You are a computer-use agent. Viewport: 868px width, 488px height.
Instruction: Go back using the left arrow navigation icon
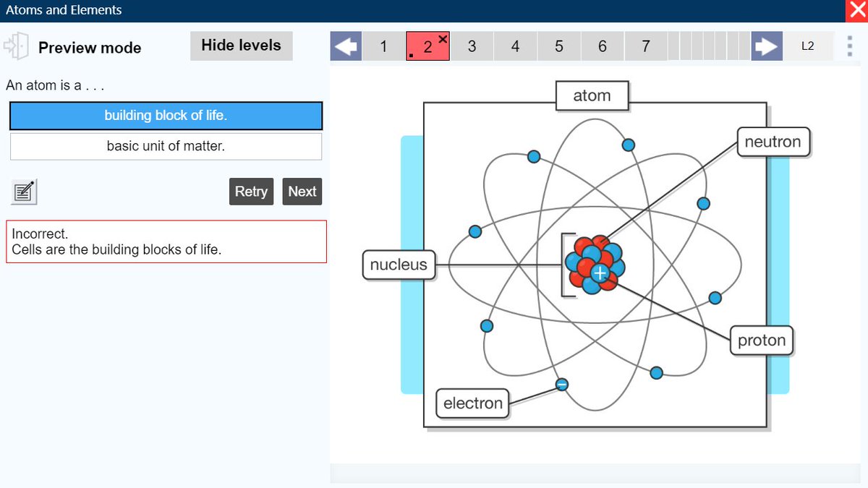coord(345,46)
